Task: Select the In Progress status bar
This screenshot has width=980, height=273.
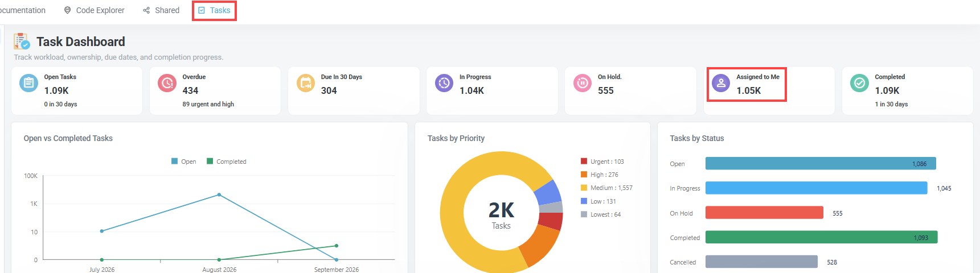Action: click(x=817, y=188)
